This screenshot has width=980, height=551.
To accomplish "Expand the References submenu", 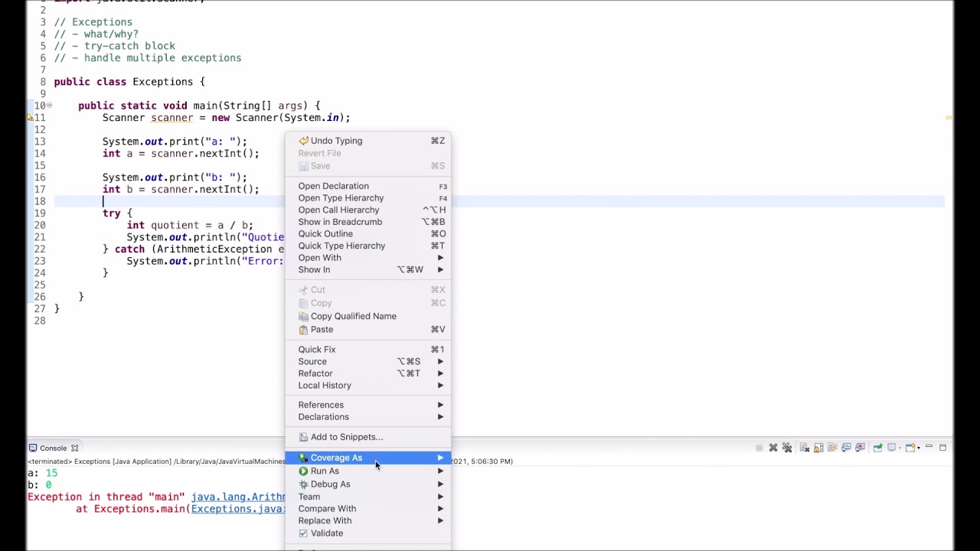I will click(368, 405).
